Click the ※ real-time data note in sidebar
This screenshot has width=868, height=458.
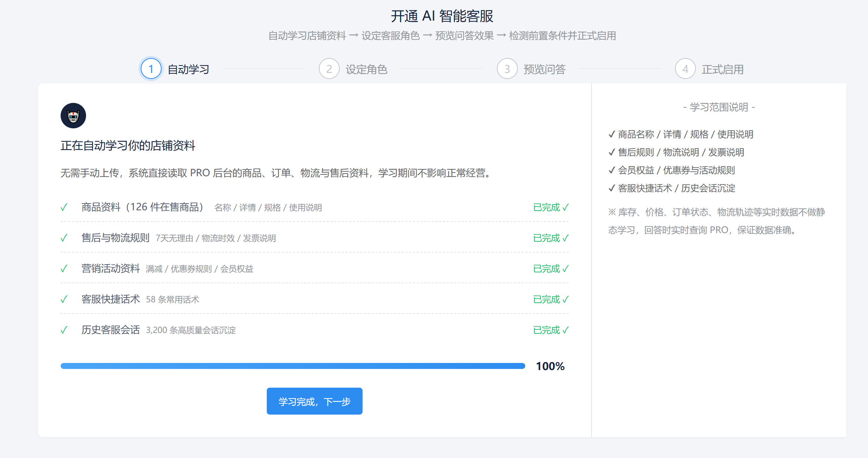tap(717, 221)
